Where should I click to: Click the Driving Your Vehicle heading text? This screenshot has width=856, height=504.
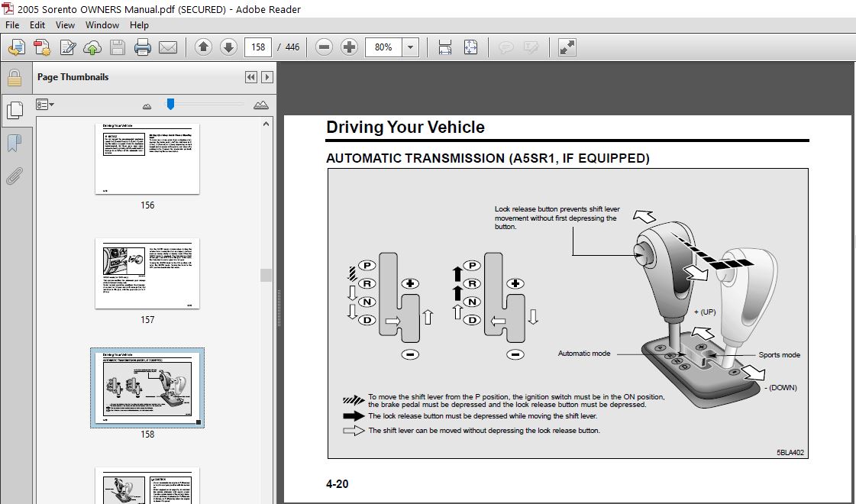pyautogui.click(x=405, y=128)
